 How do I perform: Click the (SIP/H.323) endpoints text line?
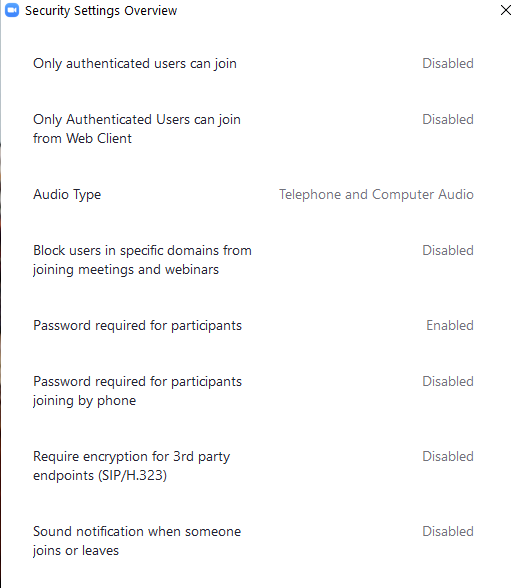click(x=100, y=476)
